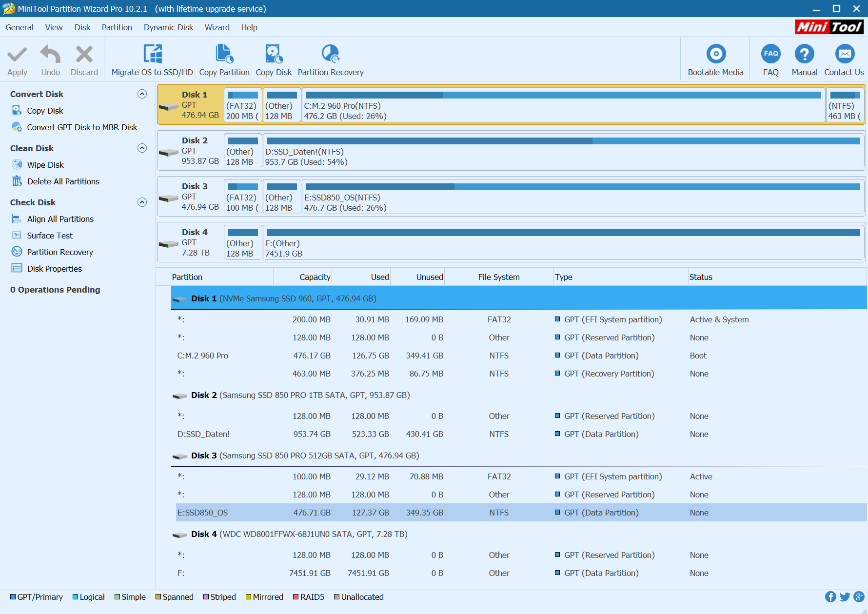
Task: Select the 463.00 MB Recovery Partition row
Action: tap(521, 374)
